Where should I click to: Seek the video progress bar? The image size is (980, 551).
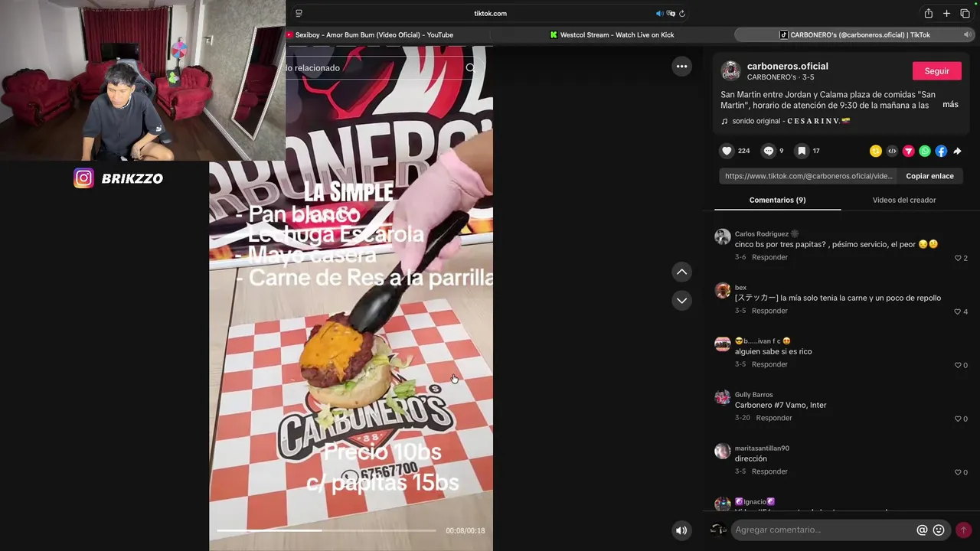(x=326, y=530)
